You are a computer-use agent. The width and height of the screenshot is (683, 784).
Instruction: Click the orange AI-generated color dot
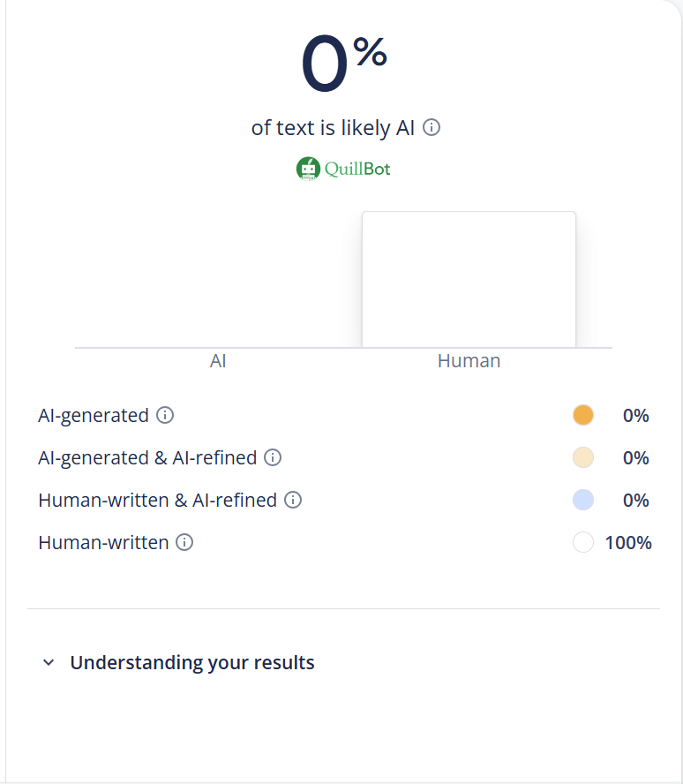coord(583,415)
